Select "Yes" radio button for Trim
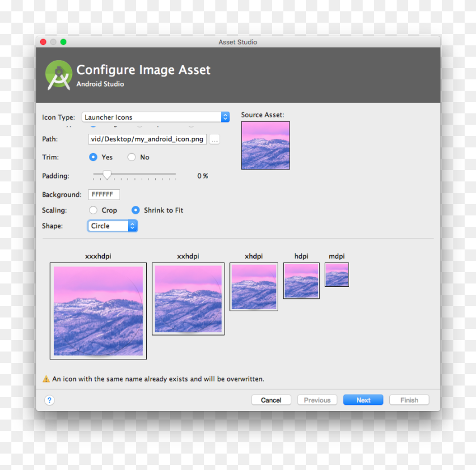This screenshot has height=470, width=476. [93, 157]
